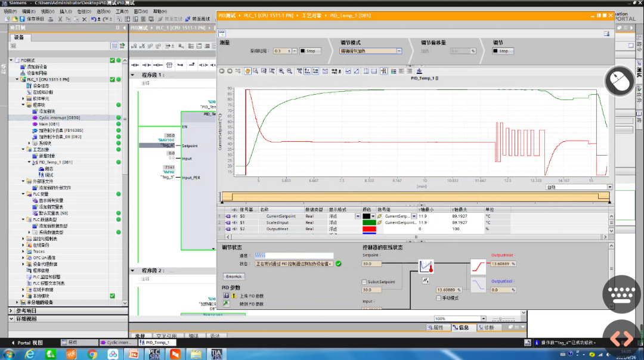Click the measurement Stop button
Image resolution: width=644 pixels, height=360 pixels.
coord(309,51)
